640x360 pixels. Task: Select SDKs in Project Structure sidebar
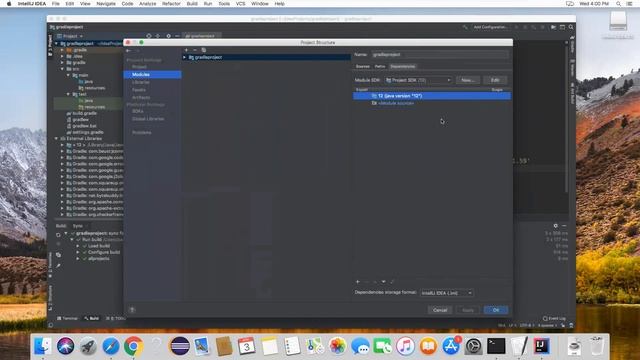[x=138, y=111]
